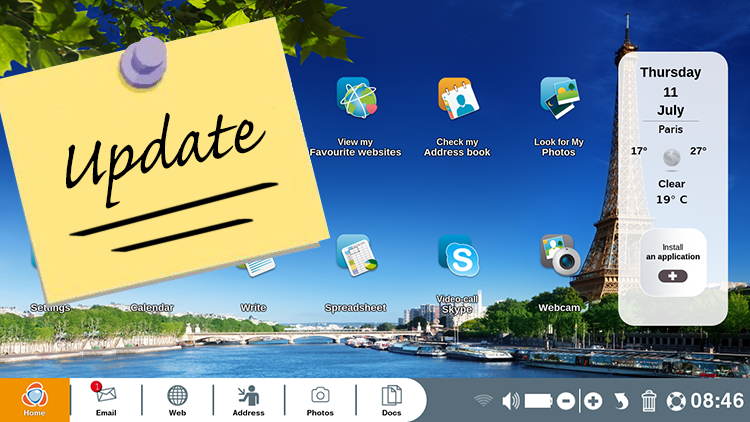Click the Paris city name
The height and width of the screenshot is (422, 750).
pos(671,129)
